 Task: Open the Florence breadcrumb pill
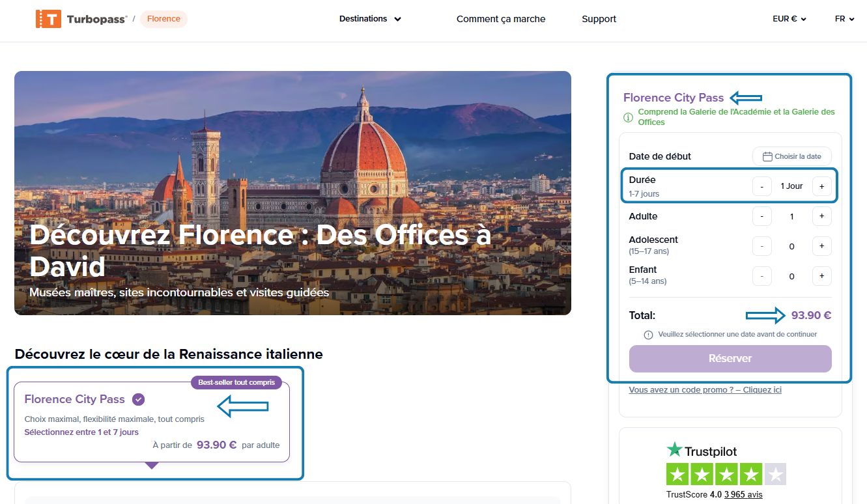163,19
